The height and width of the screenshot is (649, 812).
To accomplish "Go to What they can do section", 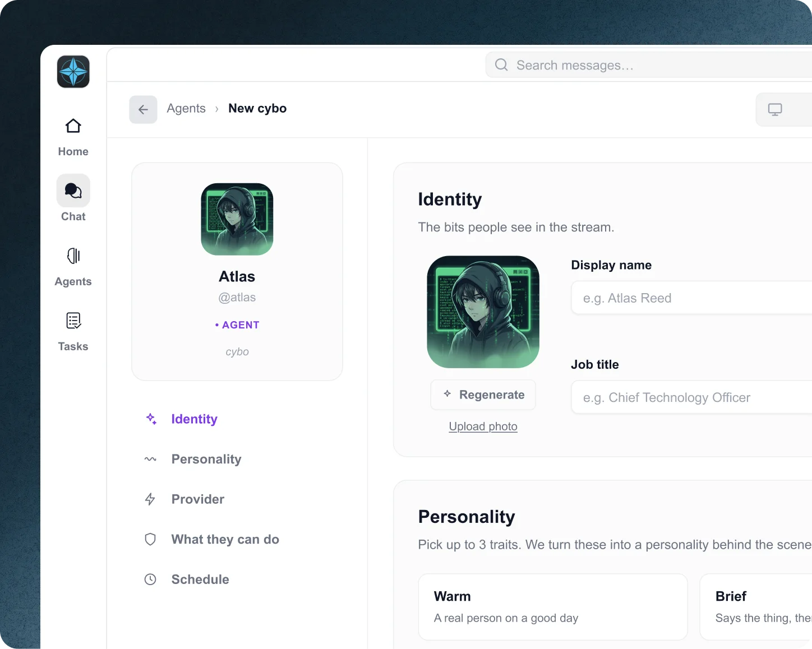I will coord(225,539).
